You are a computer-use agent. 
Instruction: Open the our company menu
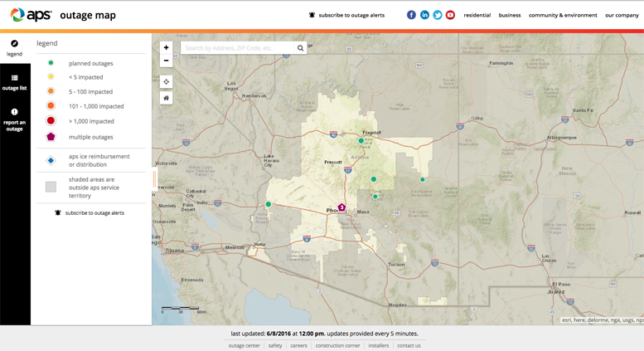[x=622, y=15]
